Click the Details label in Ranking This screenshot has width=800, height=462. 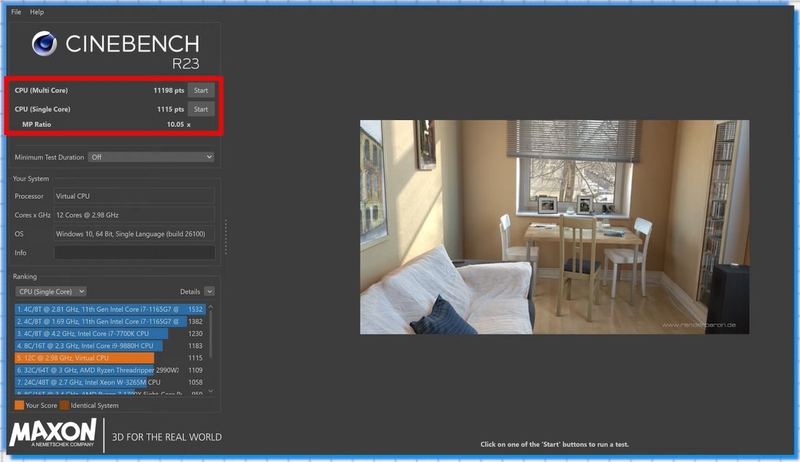tap(190, 292)
